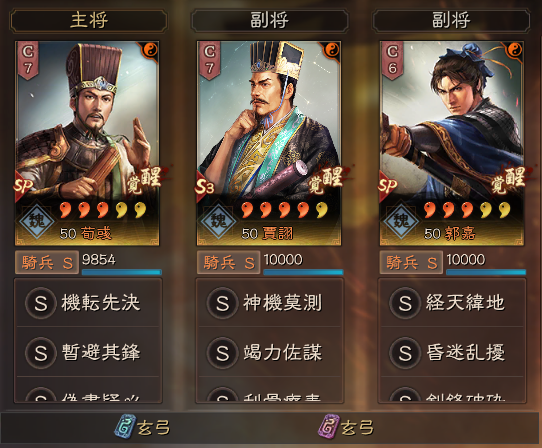Click the blue 玄弓 equipment icon

[x=124, y=427]
